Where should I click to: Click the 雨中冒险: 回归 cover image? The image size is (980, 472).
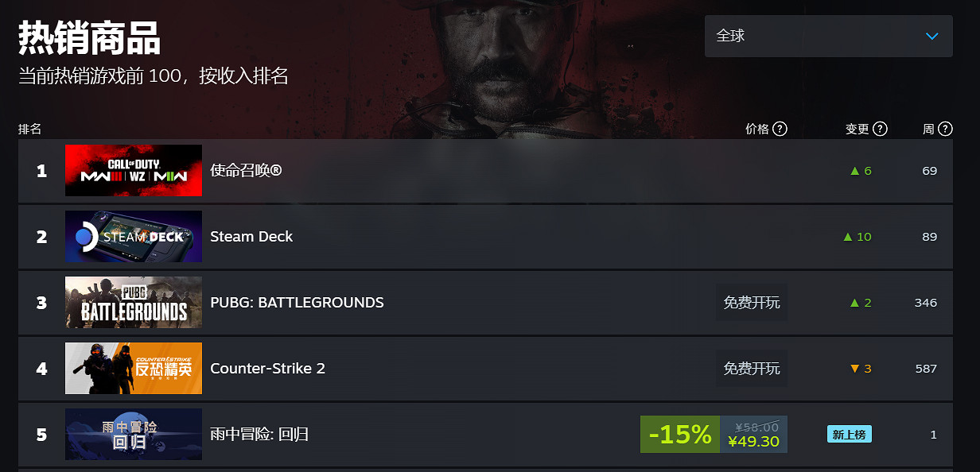pyautogui.click(x=133, y=434)
